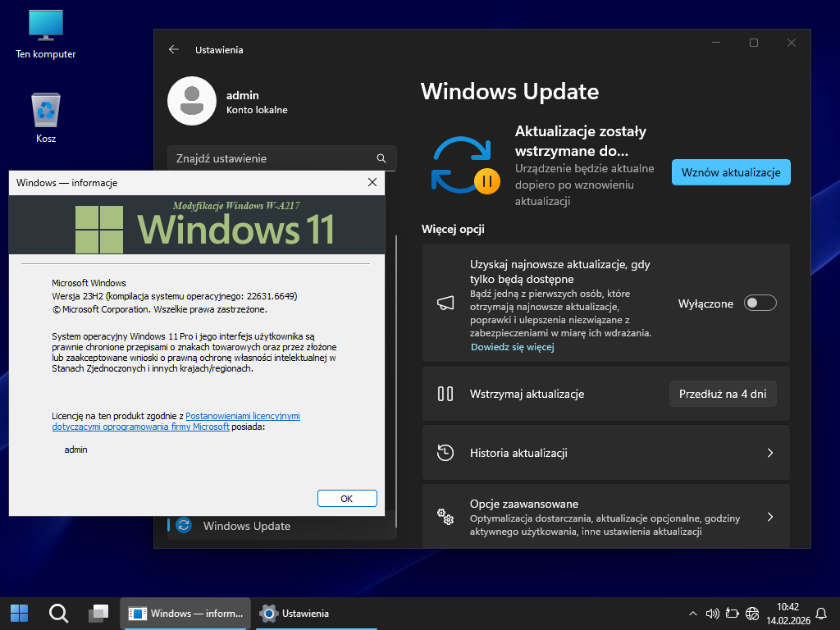Click the admin profile avatar

191,101
